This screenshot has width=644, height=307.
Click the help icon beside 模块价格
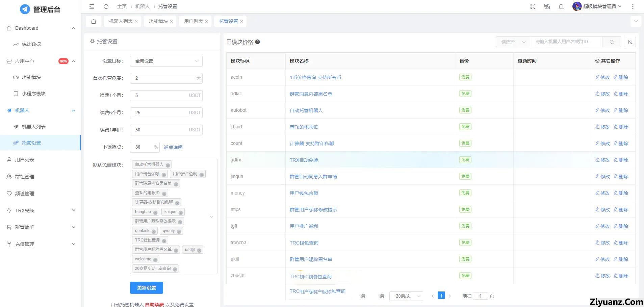point(258,42)
